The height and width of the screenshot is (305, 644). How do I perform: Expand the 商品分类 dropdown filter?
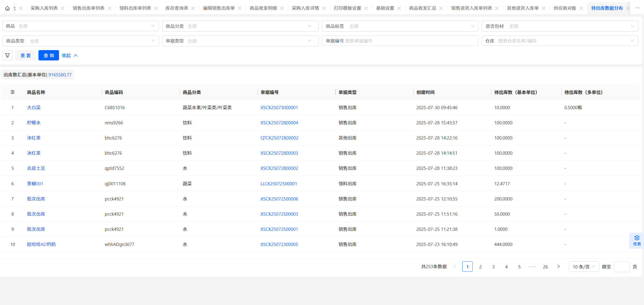click(240, 26)
